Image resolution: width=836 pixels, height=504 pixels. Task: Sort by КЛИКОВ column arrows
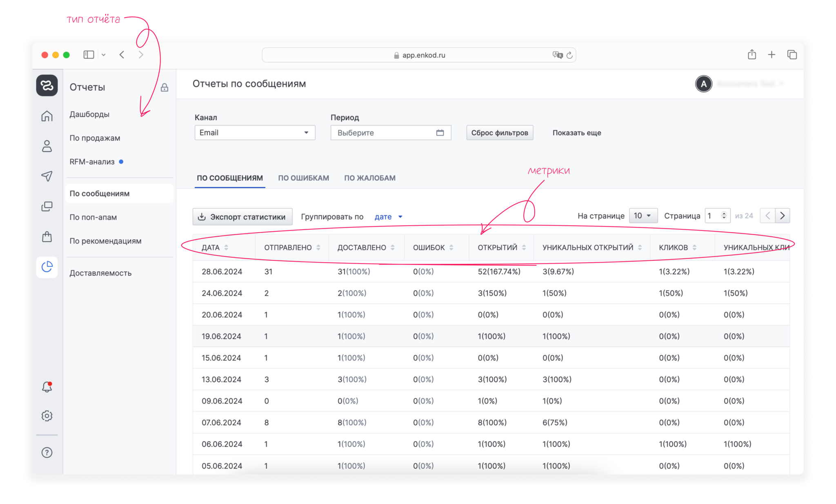click(x=694, y=247)
